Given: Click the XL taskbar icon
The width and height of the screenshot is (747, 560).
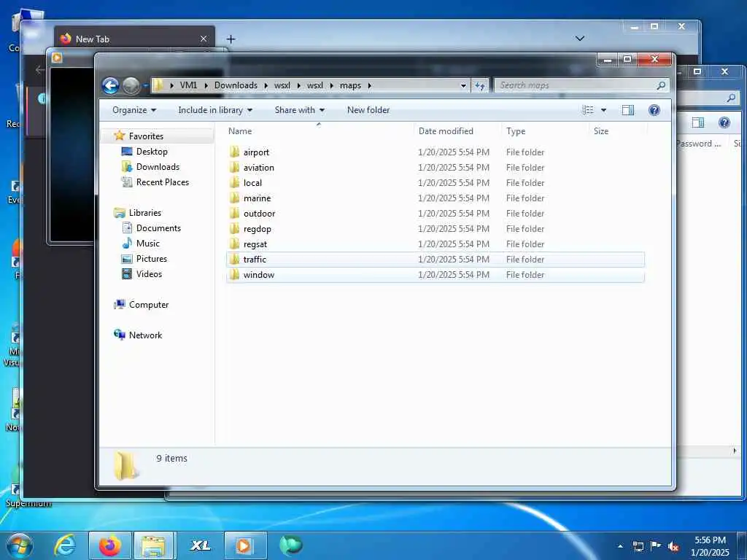Looking at the screenshot, I should click(x=200, y=545).
